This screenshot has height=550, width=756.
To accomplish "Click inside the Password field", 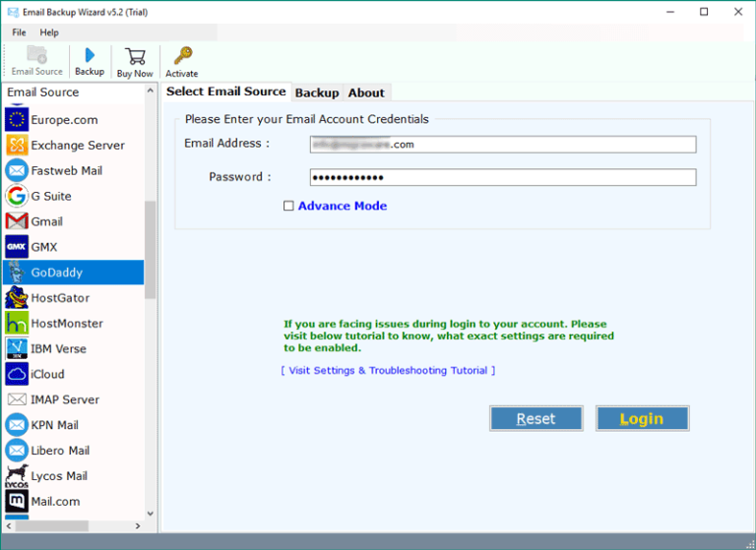I will [x=503, y=177].
